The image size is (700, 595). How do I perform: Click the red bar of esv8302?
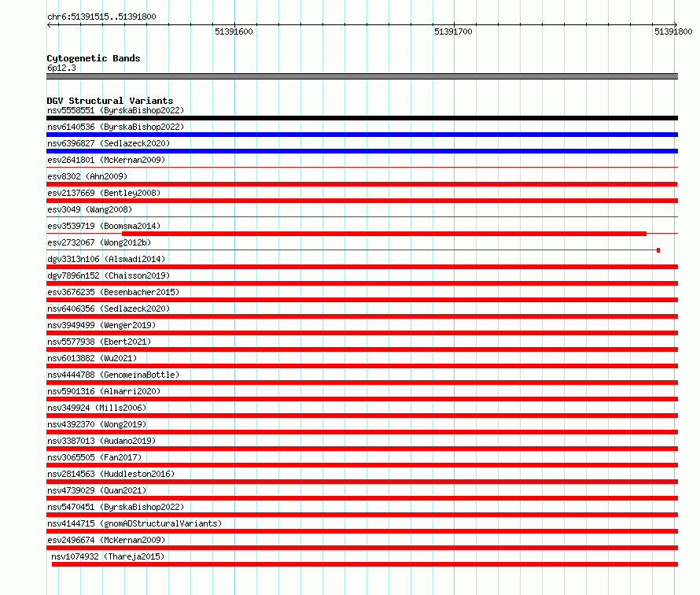(x=362, y=184)
